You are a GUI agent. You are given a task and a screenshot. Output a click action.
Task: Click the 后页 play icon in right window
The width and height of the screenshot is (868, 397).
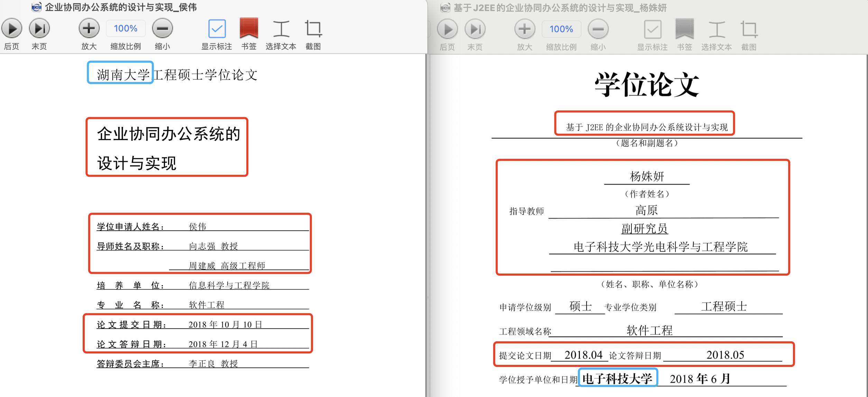pos(447,29)
